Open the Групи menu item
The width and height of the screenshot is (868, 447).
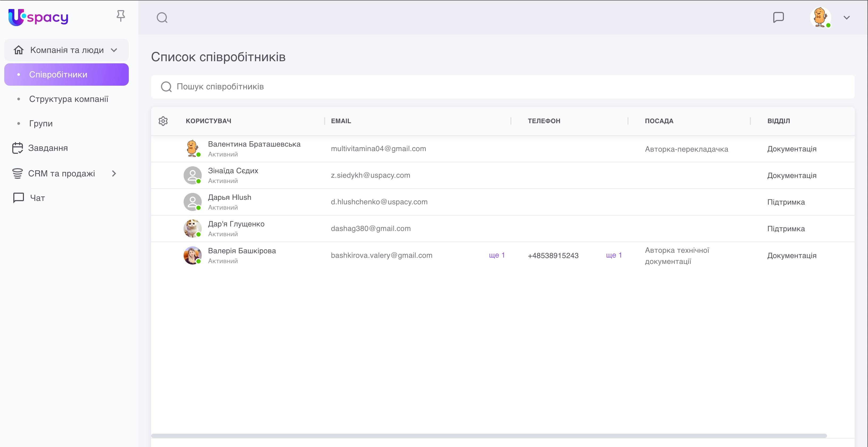coord(41,124)
